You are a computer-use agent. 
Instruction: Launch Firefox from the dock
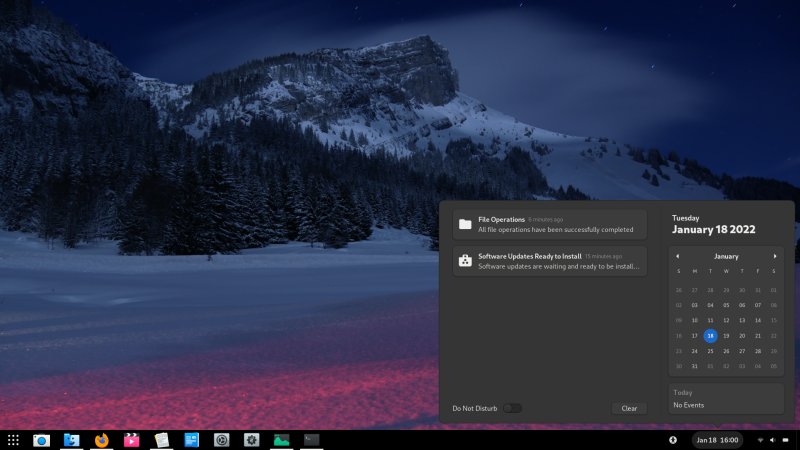[101, 440]
